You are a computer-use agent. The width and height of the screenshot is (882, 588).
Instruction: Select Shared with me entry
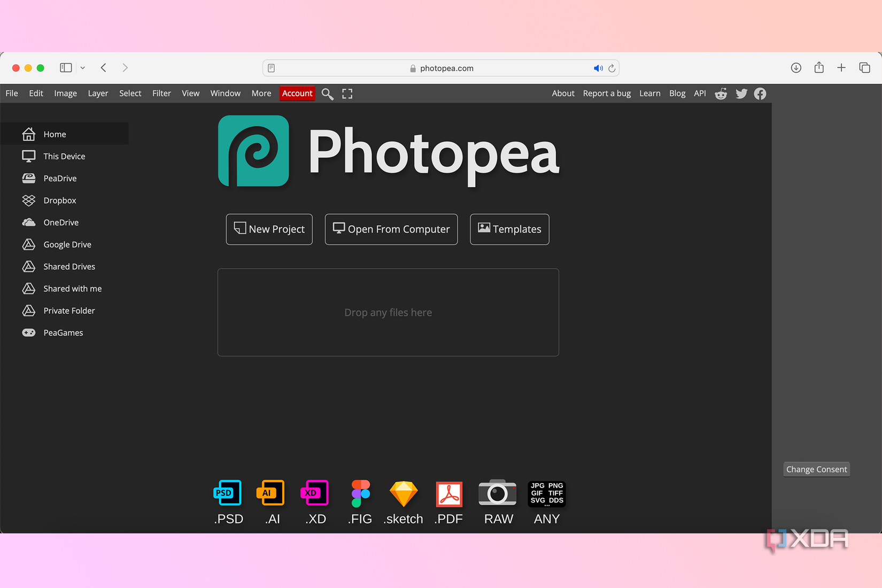tap(64, 289)
